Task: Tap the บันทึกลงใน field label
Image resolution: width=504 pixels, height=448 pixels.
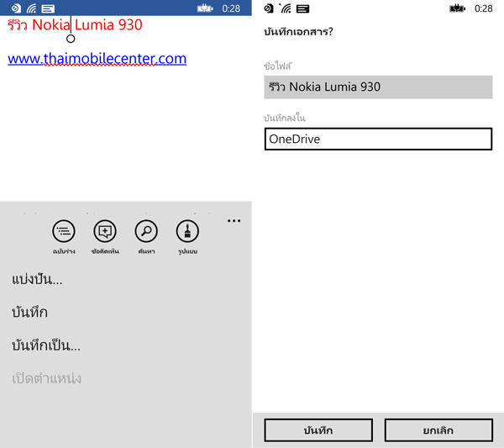Action: pos(285,118)
